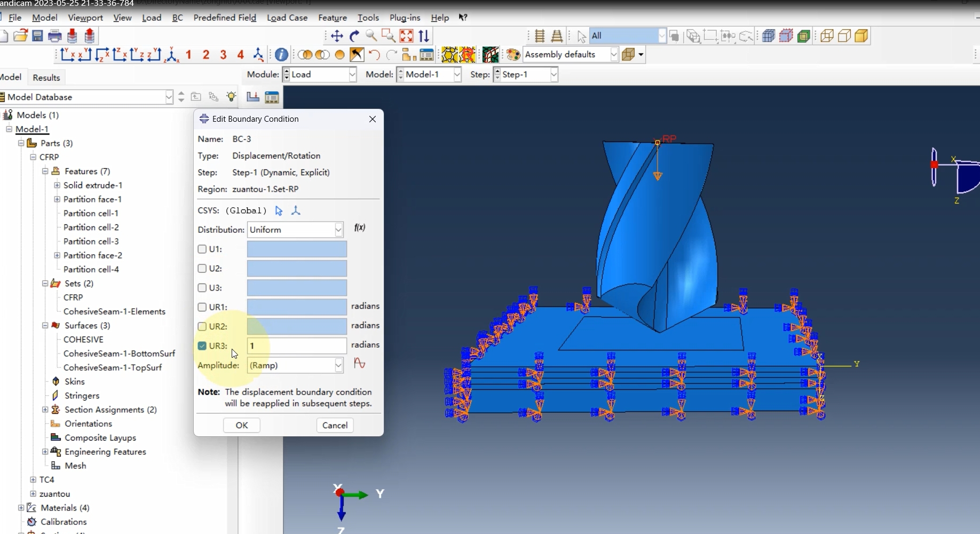Open the Predefined Field menu
Image resolution: width=980 pixels, height=534 pixels.
click(225, 18)
